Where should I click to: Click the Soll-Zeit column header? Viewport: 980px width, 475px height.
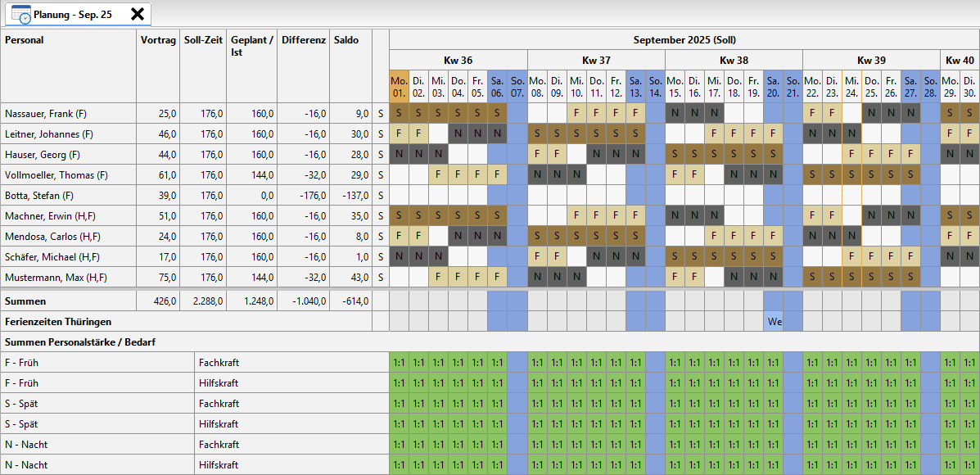coord(202,39)
